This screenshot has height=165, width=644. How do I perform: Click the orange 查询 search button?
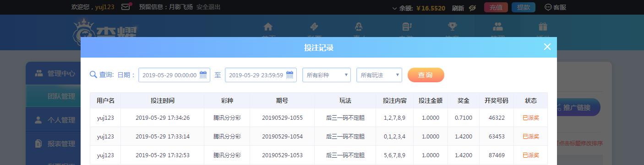click(x=426, y=75)
